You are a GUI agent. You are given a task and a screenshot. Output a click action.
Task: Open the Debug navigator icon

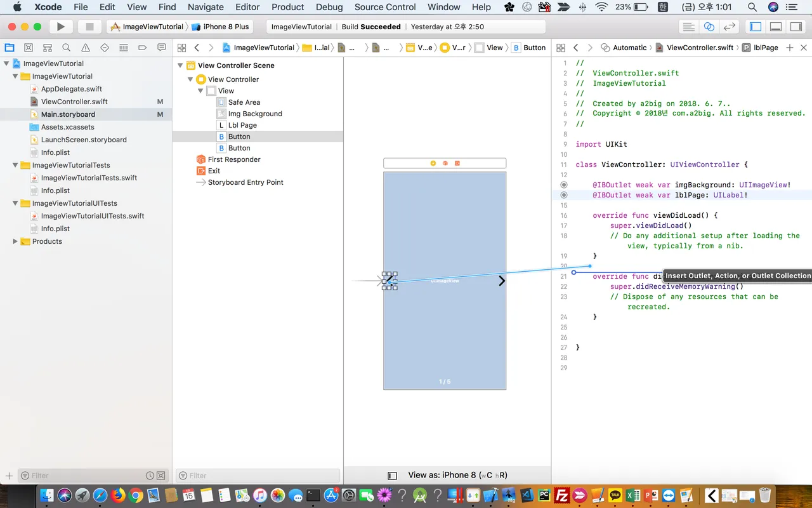124,48
